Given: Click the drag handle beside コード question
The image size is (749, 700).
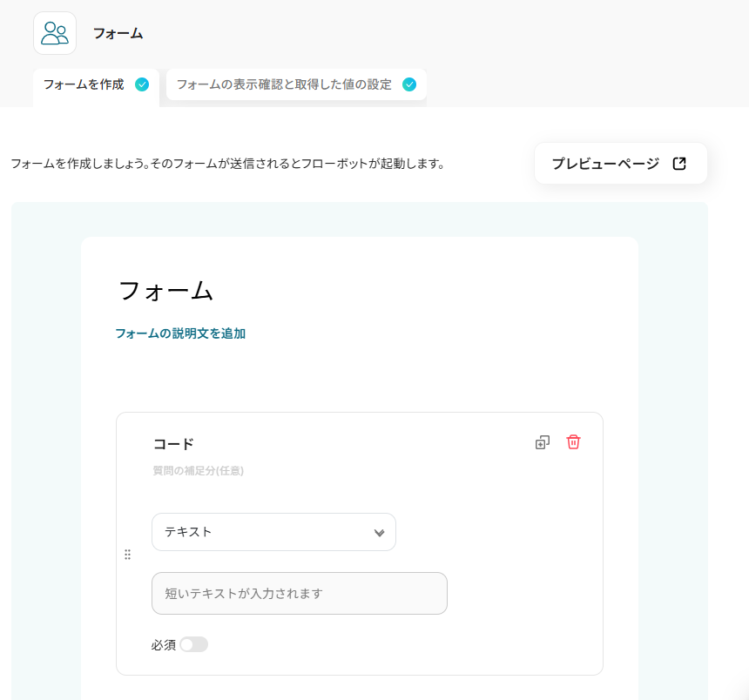Looking at the screenshot, I should click(x=127, y=555).
